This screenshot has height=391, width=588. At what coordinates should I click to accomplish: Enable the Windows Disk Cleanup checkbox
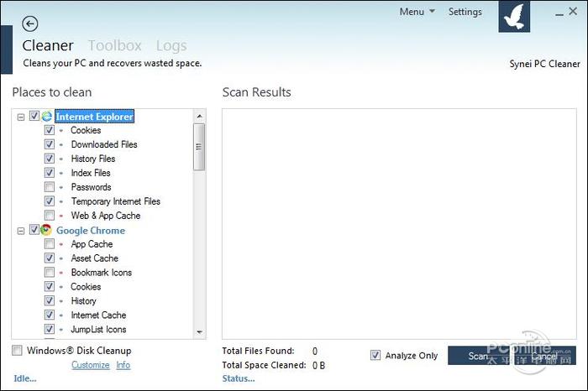(17, 351)
